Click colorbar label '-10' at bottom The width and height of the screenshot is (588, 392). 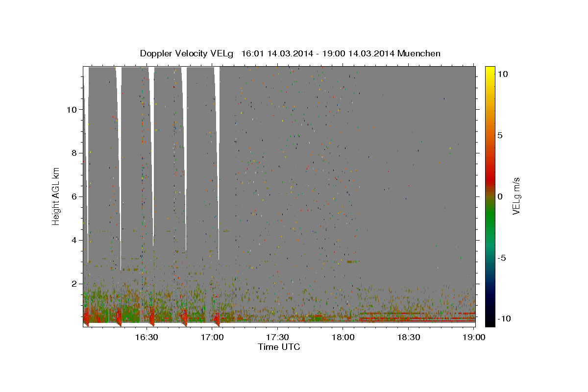(x=505, y=319)
